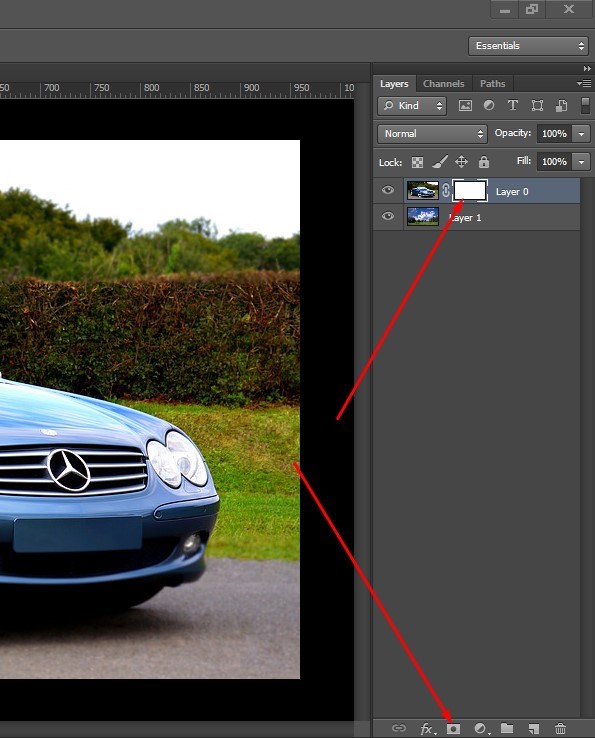Filter for type layers icon
This screenshot has width=595, height=738.
coord(513,105)
